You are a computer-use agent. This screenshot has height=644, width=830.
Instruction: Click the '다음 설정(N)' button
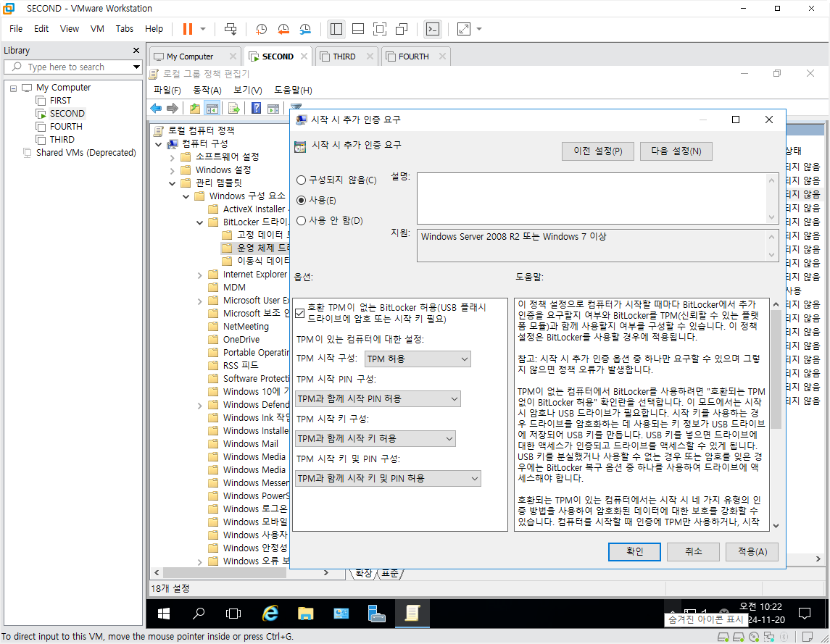[x=676, y=151]
